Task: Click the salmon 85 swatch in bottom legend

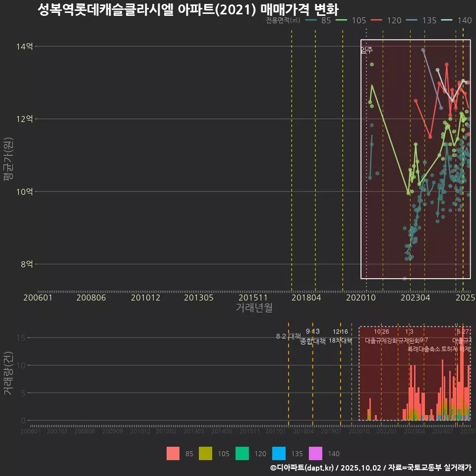Action: coord(173,454)
